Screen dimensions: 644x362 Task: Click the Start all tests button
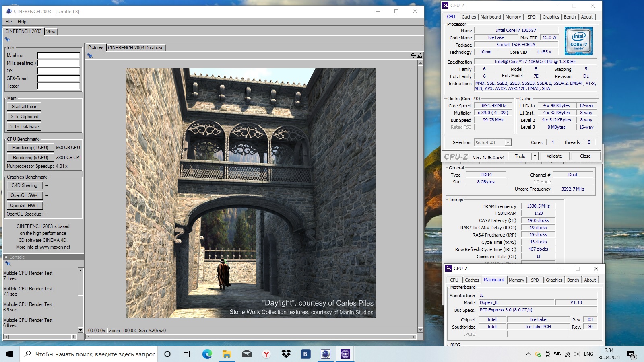click(x=24, y=107)
